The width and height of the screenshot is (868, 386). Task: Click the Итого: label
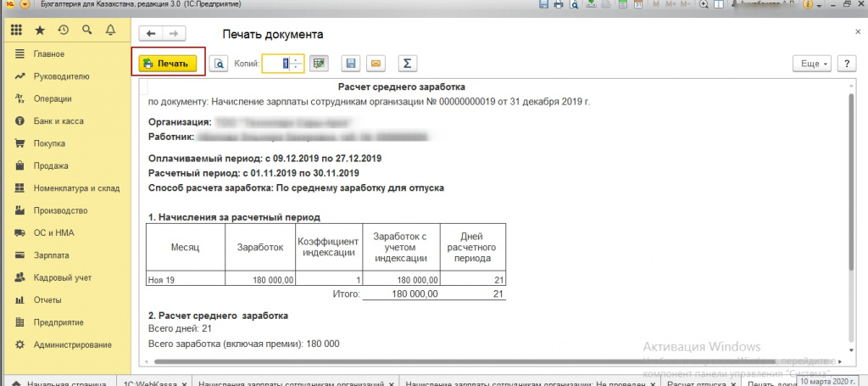tap(346, 294)
